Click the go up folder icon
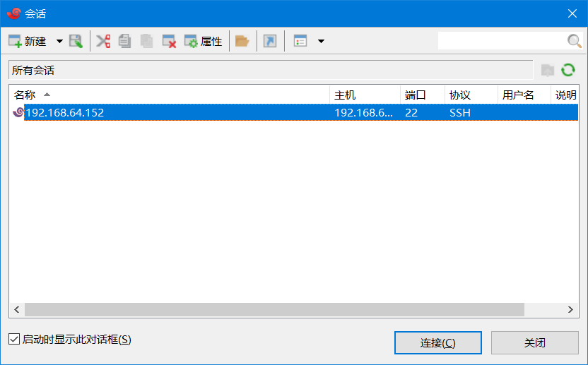Viewport: 588px width, 365px height. [548, 70]
